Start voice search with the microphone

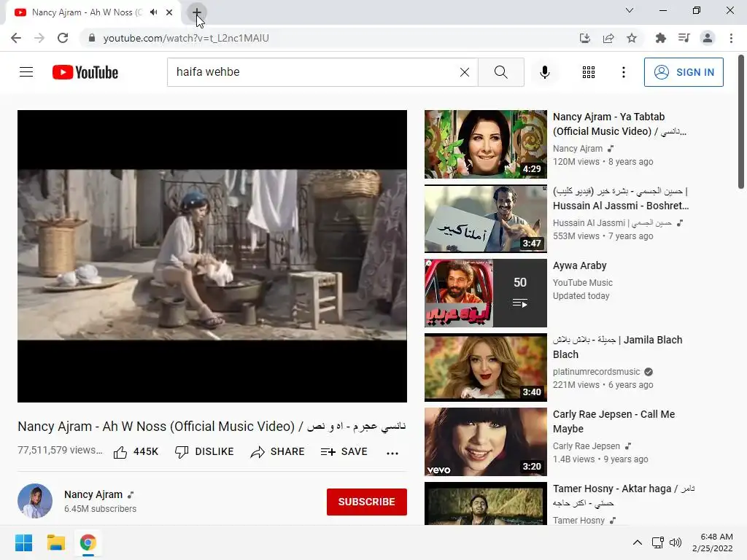click(x=545, y=72)
